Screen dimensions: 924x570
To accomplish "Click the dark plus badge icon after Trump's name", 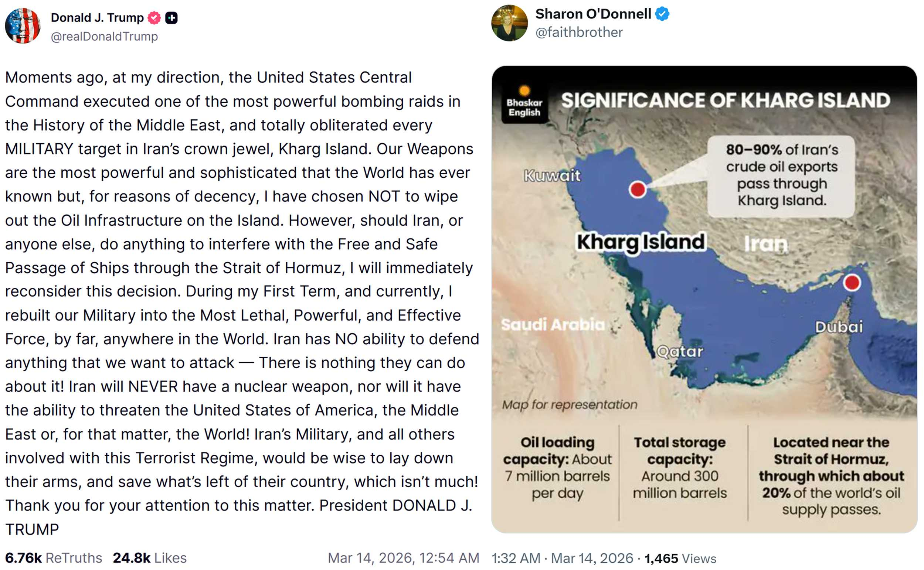I will (171, 18).
